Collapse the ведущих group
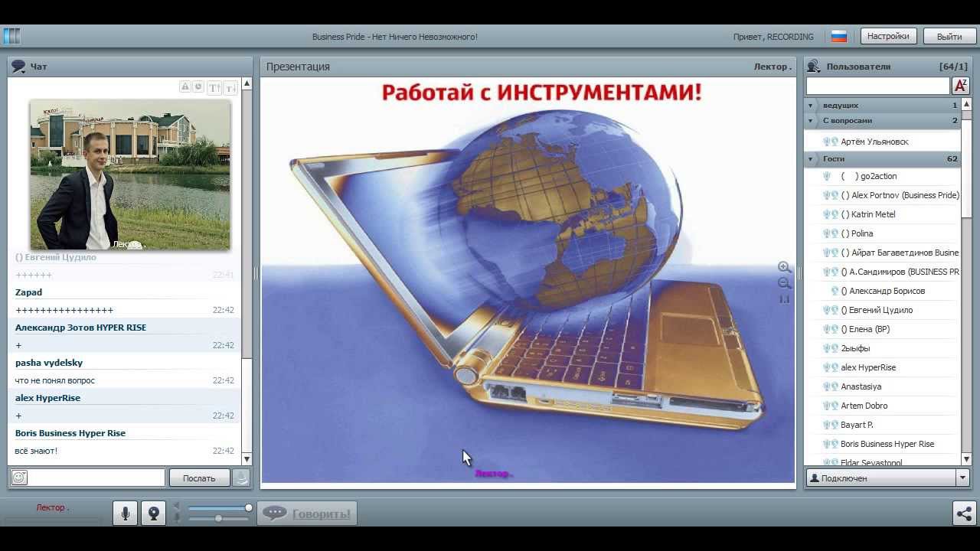The image size is (980, 551). pyautogui.click(x=811, y=106)
